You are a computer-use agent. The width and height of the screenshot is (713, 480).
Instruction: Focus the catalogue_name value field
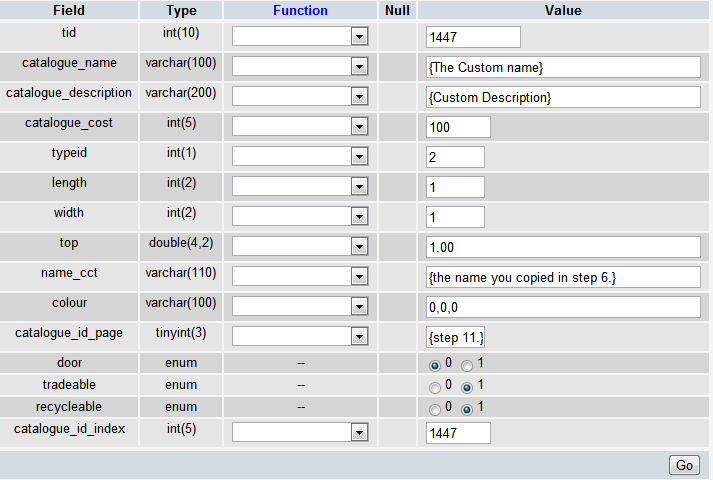click(562, 67)
